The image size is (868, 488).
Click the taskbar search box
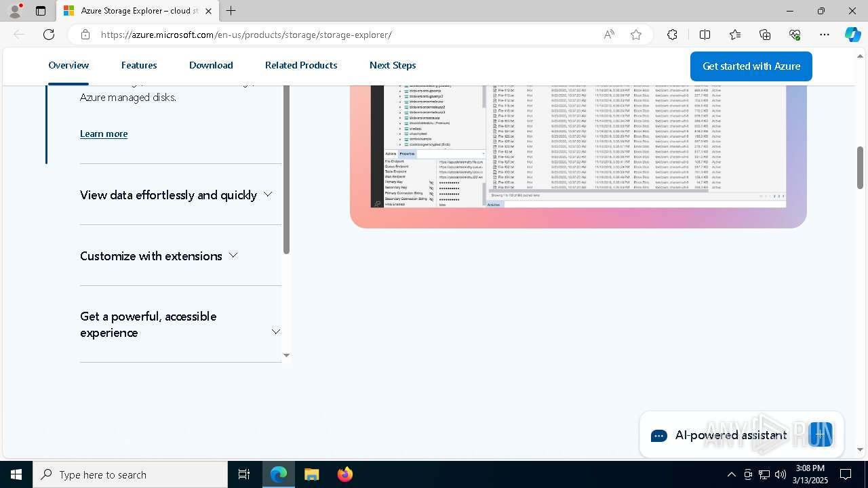[130, 474]
